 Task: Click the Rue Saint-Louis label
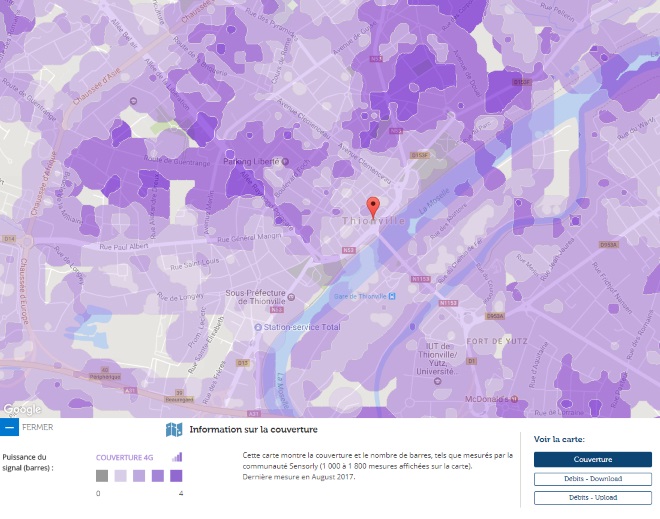pyautogui.click(x=194, y=264)
